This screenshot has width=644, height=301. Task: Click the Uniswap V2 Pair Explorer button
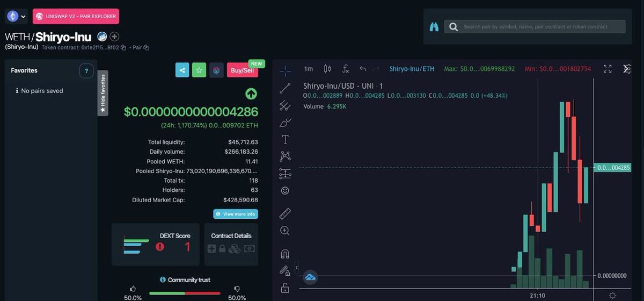click(76, 17)
